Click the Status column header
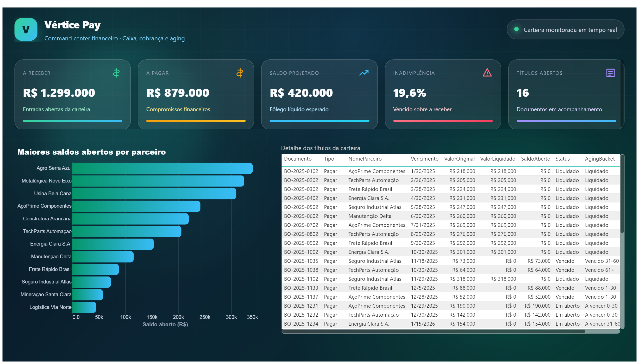 click(x=562, y=159)
